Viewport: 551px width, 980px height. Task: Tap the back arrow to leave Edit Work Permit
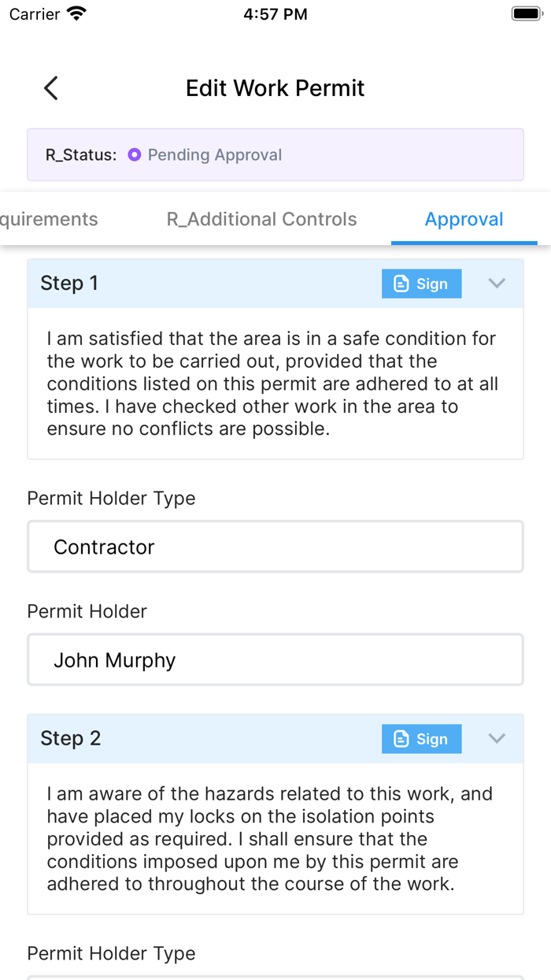[x=50, y=87]
